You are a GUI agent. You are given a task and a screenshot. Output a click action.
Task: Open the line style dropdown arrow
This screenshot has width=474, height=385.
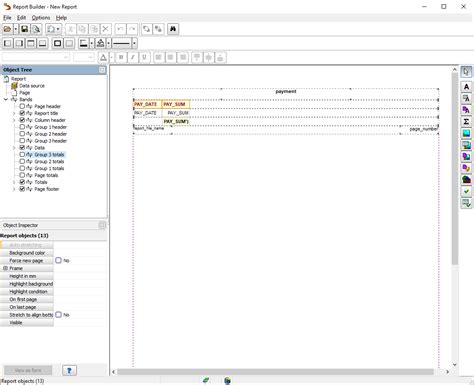(134, 43)
